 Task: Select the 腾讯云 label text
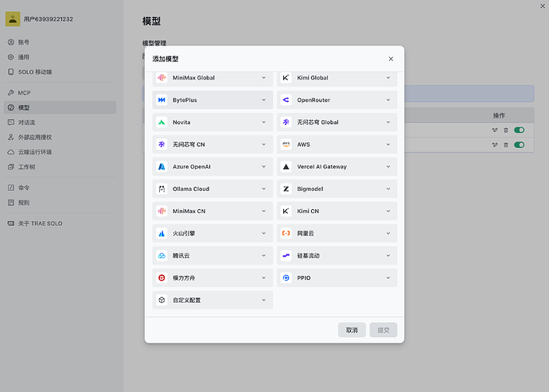point(181,256)
